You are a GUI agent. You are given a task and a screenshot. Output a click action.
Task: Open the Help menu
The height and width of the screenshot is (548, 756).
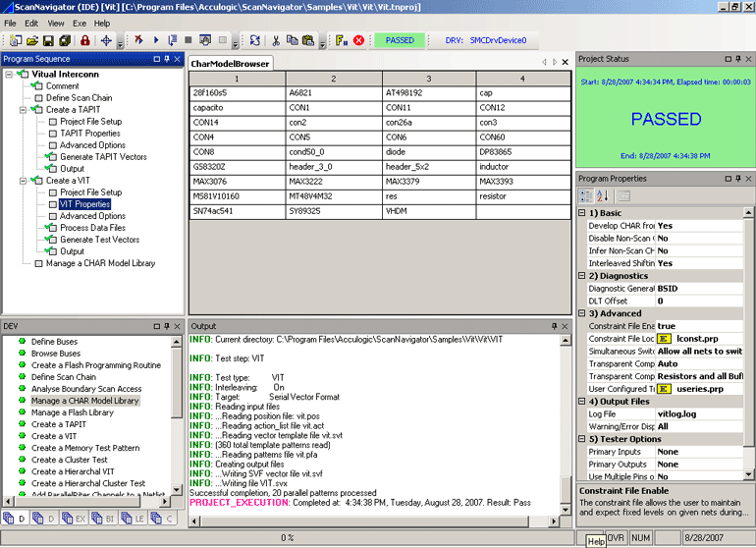pos(102,24)
